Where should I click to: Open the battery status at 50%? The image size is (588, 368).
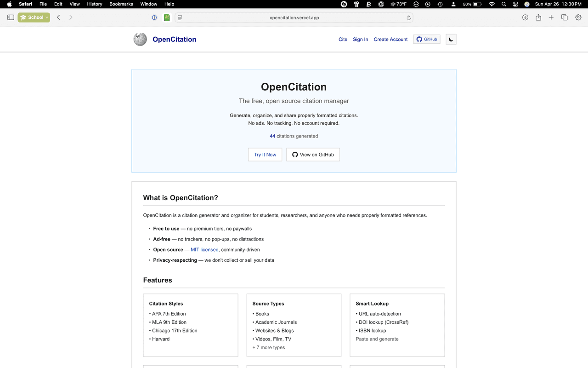point(472,4)
